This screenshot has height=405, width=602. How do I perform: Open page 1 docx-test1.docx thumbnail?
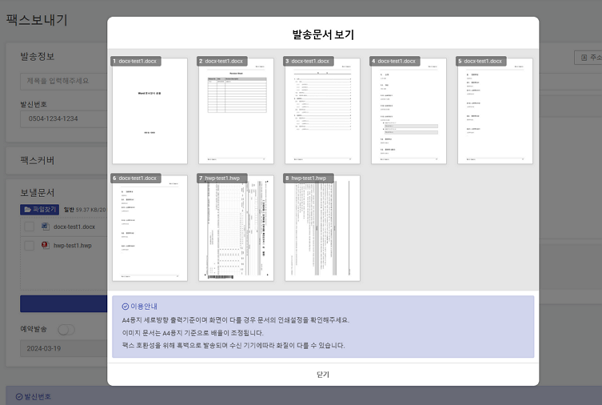click(x=149, y=111)
